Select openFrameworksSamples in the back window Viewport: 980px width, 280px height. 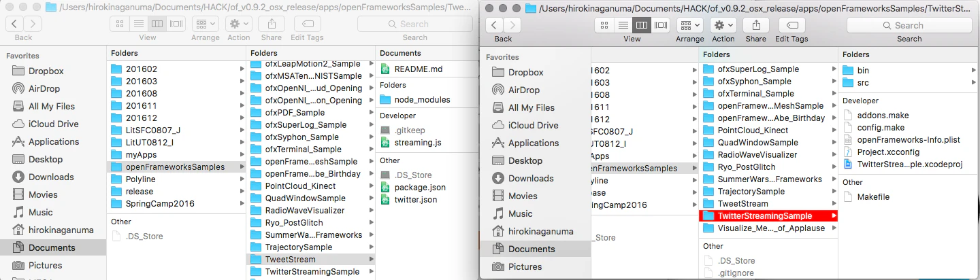click(176, 167)
